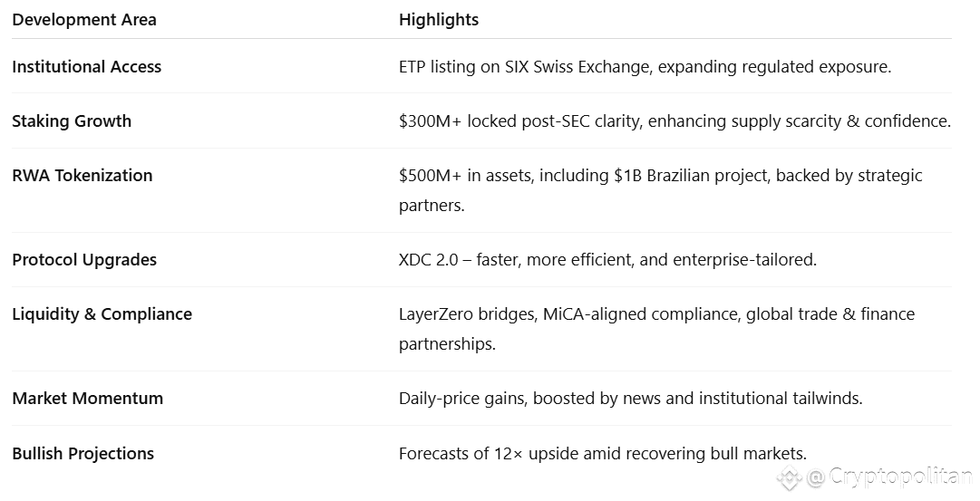Click the Binance logo watermark icon
This screenshot has width=980, height=501.
coord(790,477)
